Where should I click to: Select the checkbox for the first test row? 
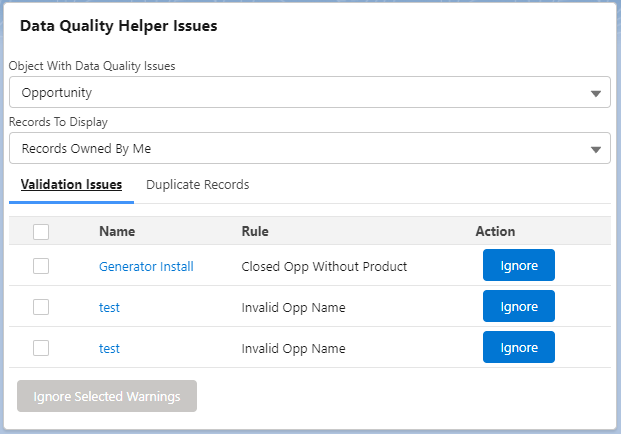click(x=41, y=307)
